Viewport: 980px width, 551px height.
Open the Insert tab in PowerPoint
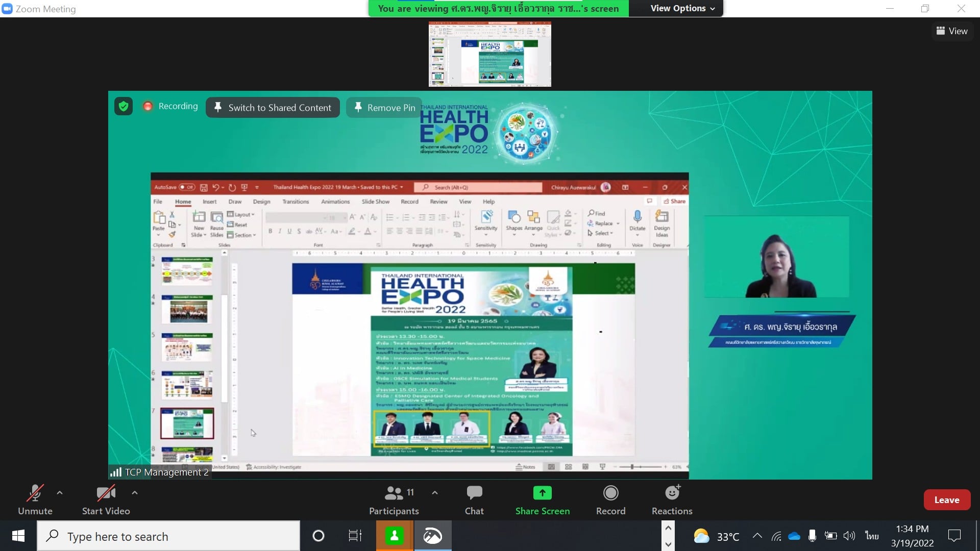point(209,202)
